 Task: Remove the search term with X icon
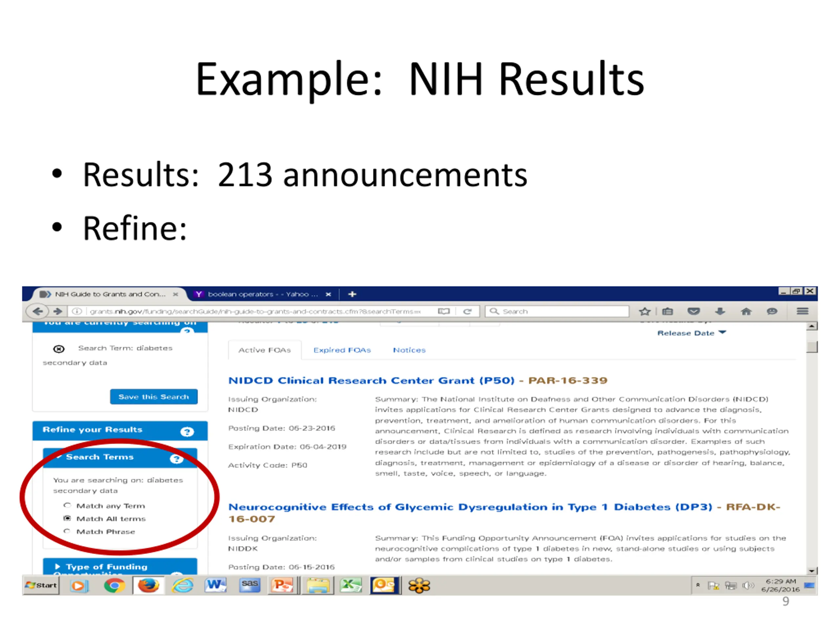pos(58,348)
